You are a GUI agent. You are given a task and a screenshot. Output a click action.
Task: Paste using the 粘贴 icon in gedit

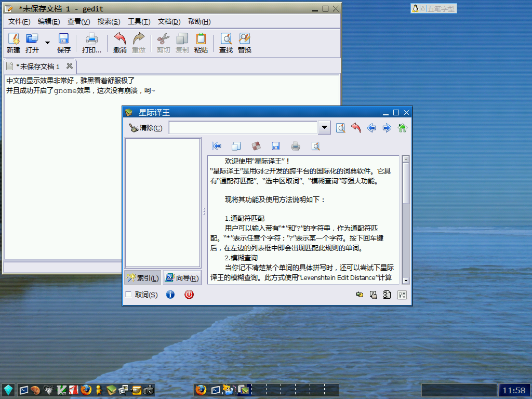coord(201,43)
